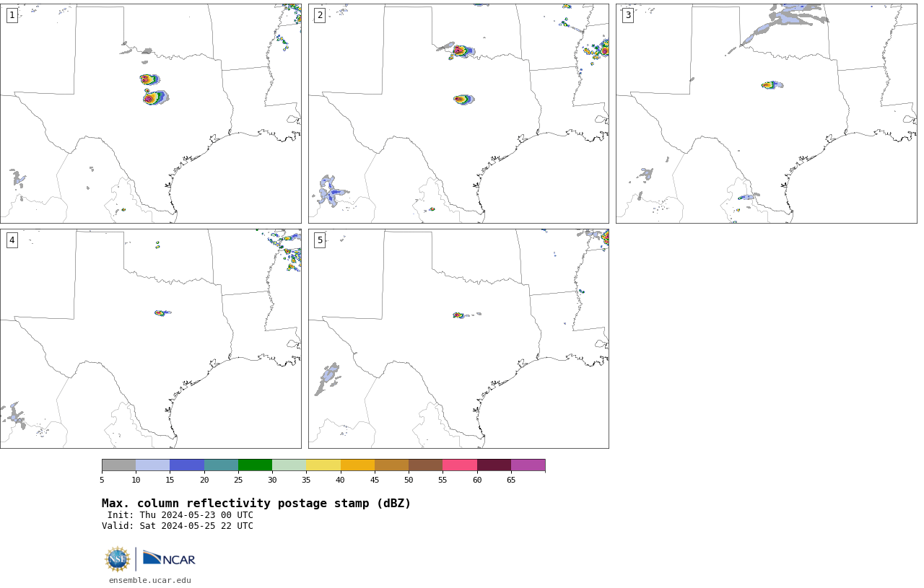924x588 pixels.
Task: Click the Init: Thu 2024-05-23 00 UTC text
Action: click(180, 515)
